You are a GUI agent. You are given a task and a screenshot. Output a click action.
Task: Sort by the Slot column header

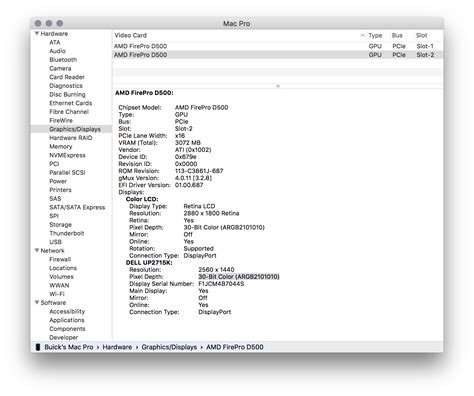[421, 35]
